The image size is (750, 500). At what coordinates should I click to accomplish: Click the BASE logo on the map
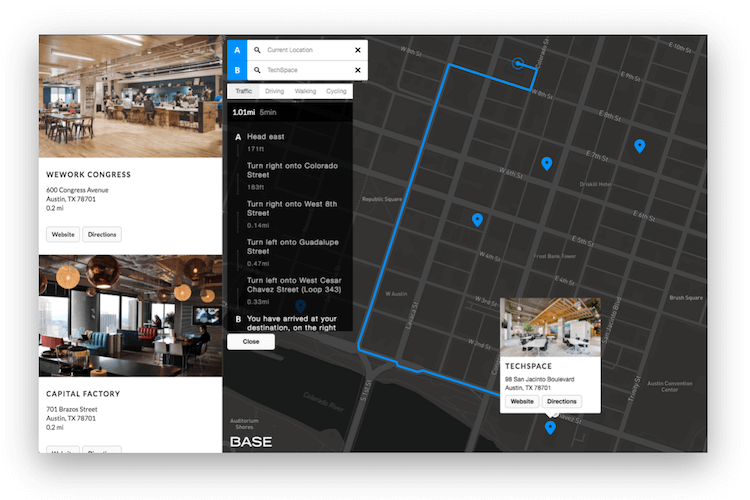(x=251, y=442)
